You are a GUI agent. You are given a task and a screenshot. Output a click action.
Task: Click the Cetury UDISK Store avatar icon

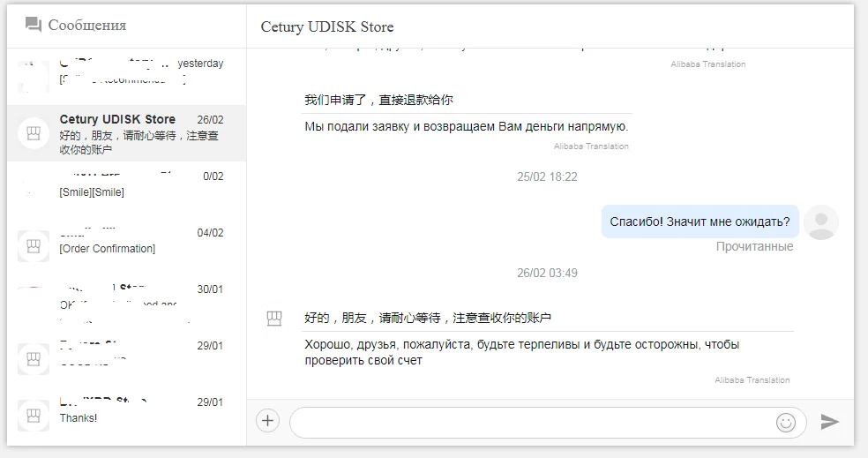click(x=34, y=133)
